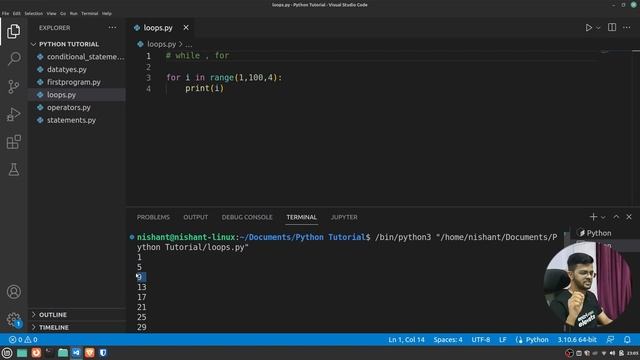Close the loops.py editor tab
This screenshot has height=360, width=640.
186,27
